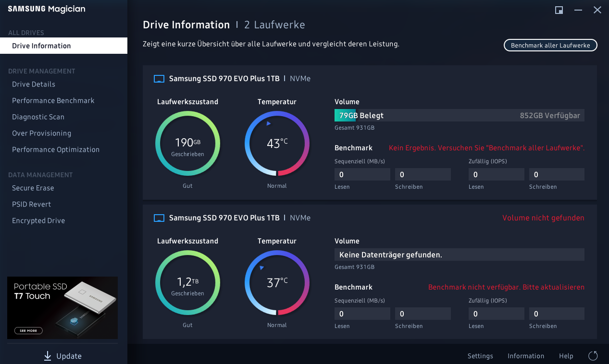This screenshot has width=609, height=364.
Task: Click 'Benchmark nicht verfügbar. Bitte aktualisieren' text
Action: pos(506,287)
